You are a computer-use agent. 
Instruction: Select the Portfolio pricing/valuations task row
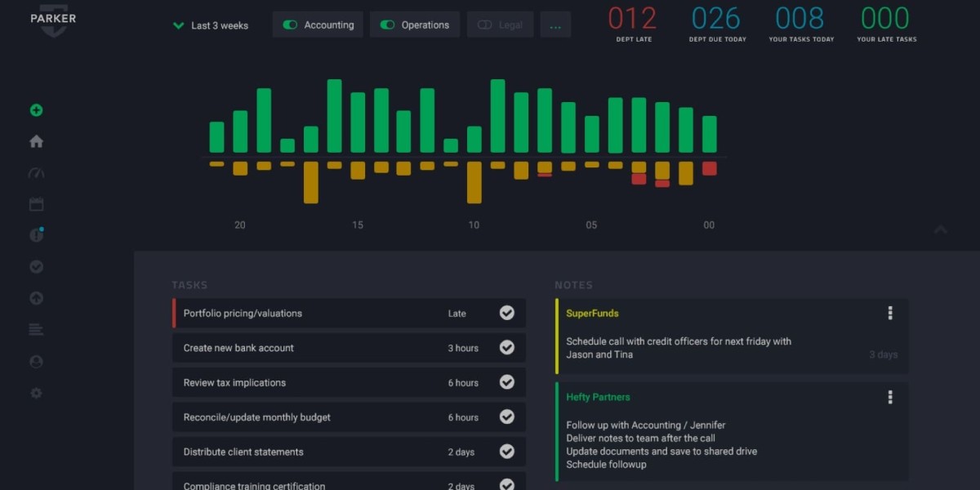click(349, 313)
